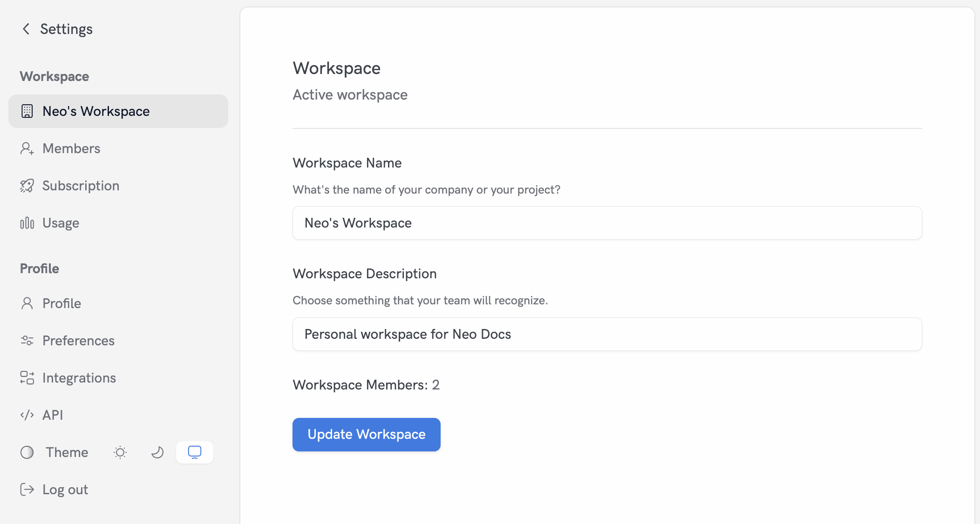Click the Log out exit icon

click(x=27, y=489)
